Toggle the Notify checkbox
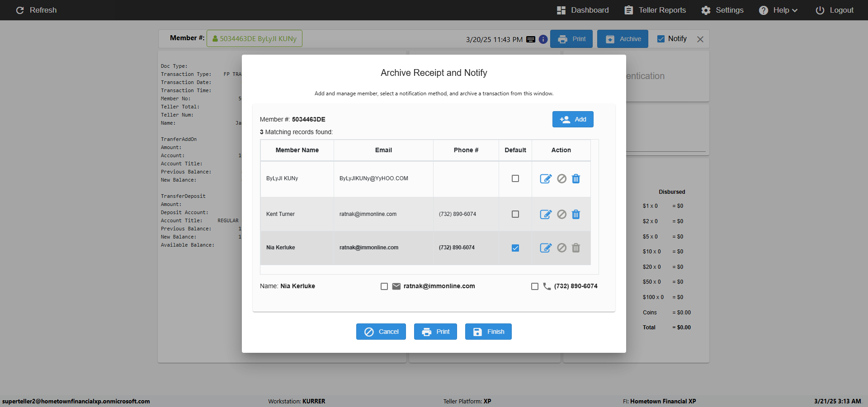Viewport: 868px width, 407px height. tap(661, 39)
